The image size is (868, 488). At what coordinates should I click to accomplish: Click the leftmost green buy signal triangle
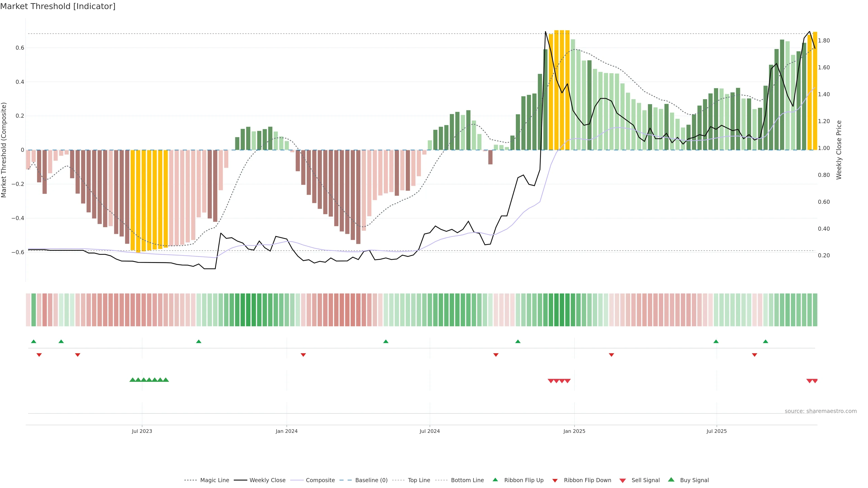pyautogui.click(x=132, y=380)
